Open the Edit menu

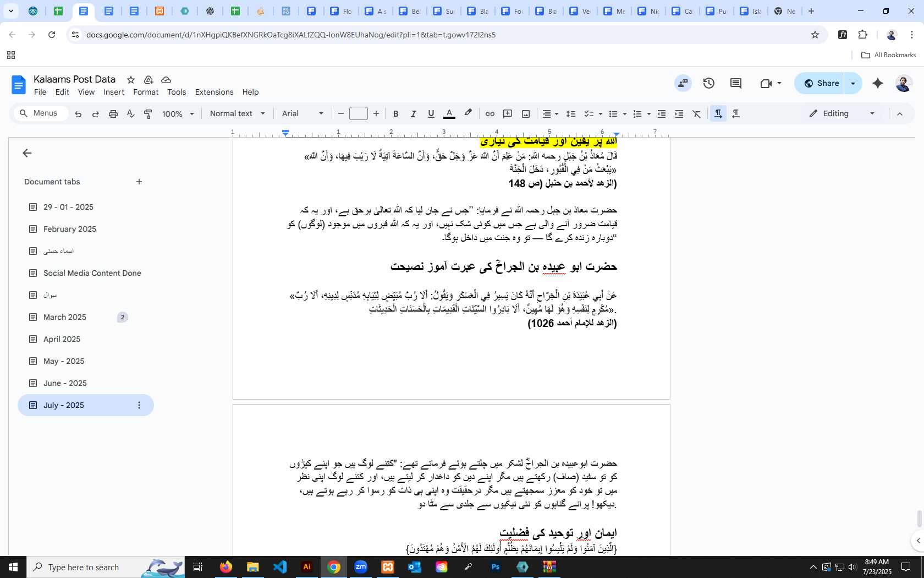pos(62,92)
